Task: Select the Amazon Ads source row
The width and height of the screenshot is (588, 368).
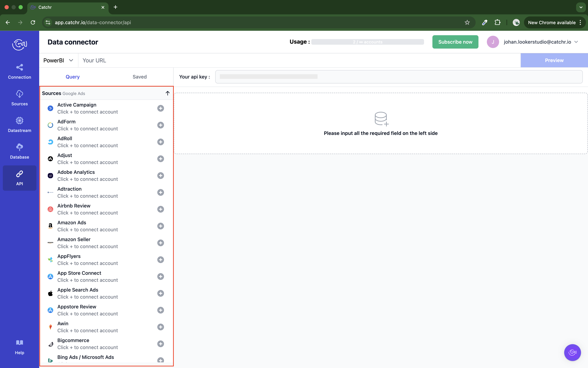Action: pos(106,226)
